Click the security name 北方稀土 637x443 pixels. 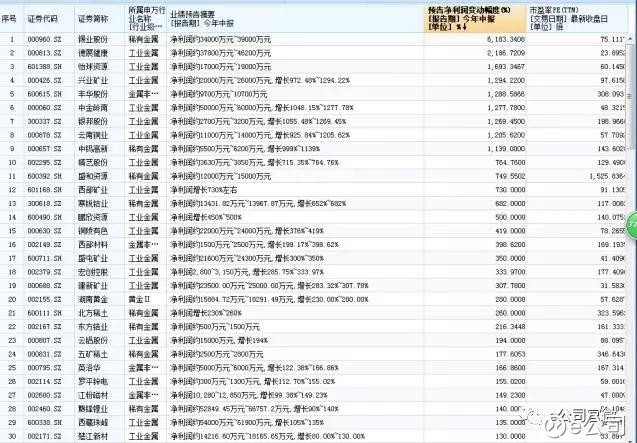[93, 313]
